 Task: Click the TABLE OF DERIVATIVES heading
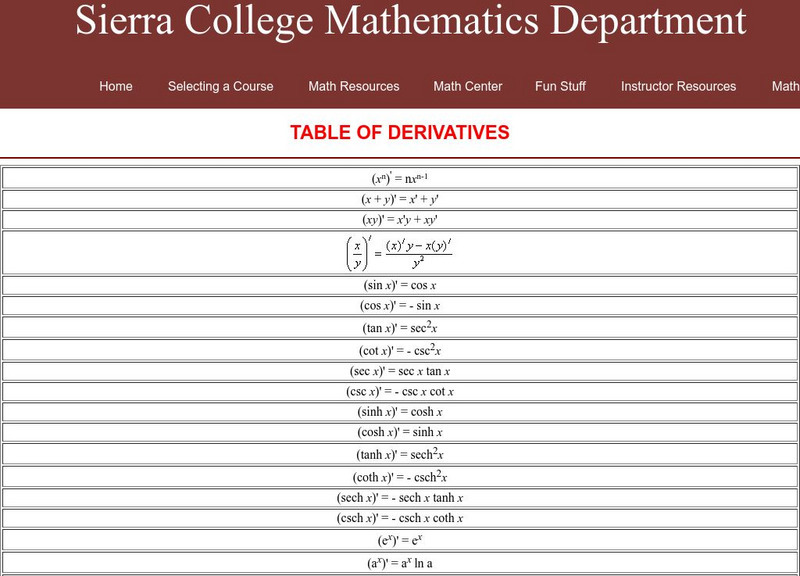(399, 133)
